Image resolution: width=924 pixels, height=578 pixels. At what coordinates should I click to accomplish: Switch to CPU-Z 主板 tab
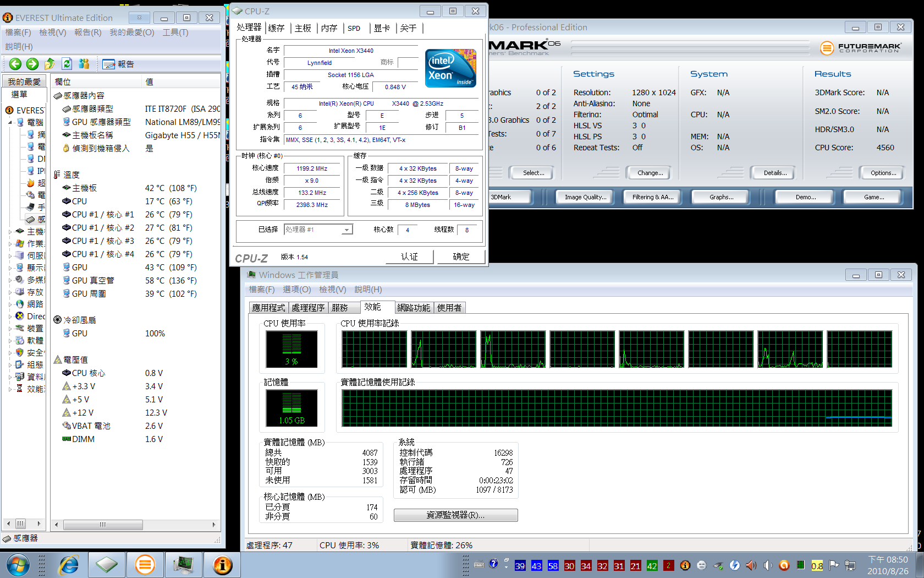303,28
